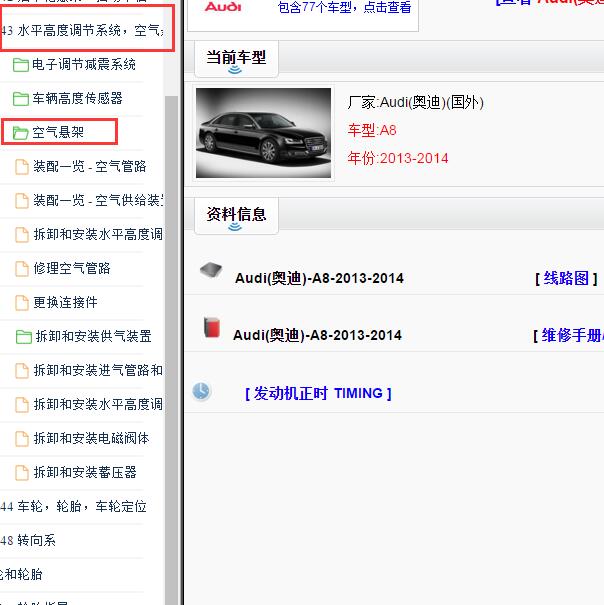Click the 包含77个车型，点击查看 link
This screenshot has width=604, height=605.
pyautogui.click(x=344, y=7)
